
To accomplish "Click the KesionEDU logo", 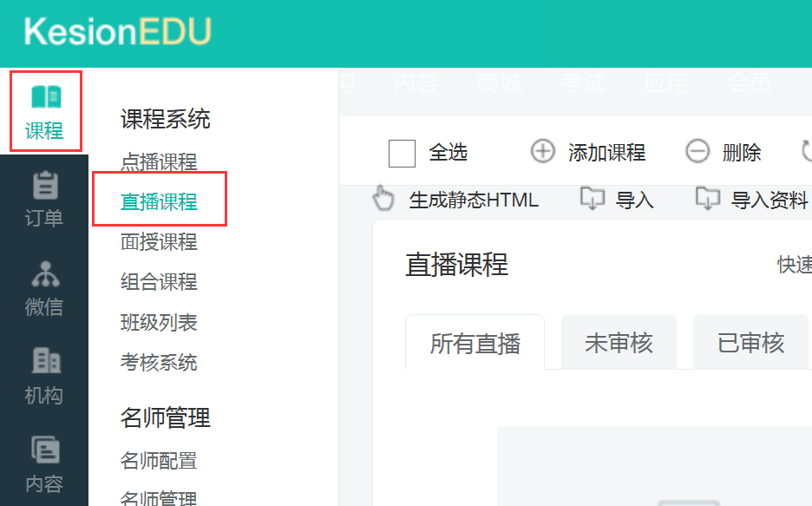I will pos(117,32).
